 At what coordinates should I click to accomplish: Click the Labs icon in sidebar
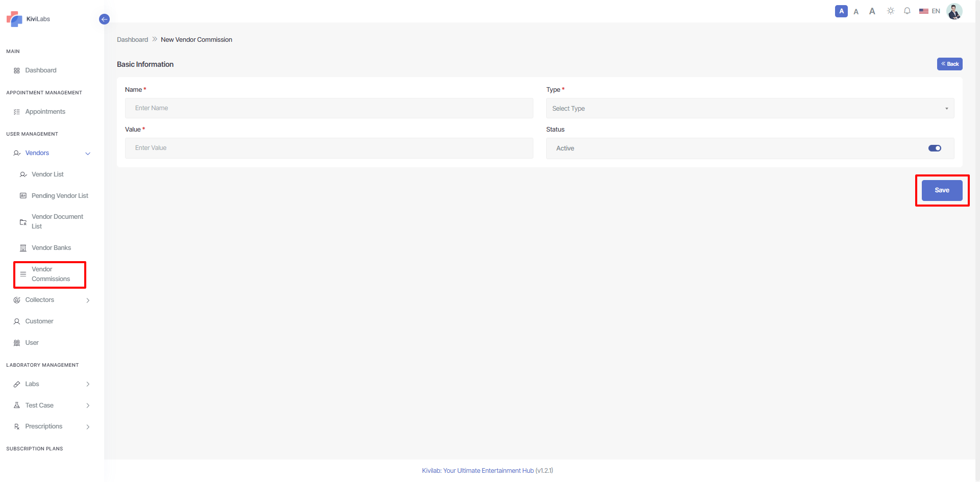17,384
